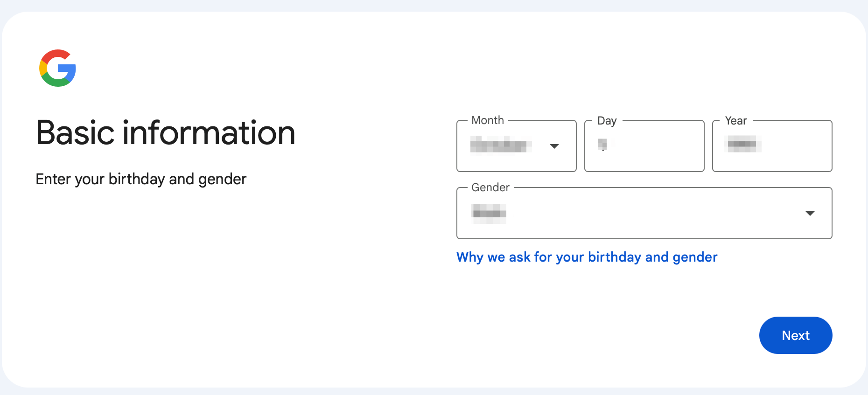Screen dimensions: 868x395
Task: Click the Month dropdown arrow icon
Action: tap(554, 146)
